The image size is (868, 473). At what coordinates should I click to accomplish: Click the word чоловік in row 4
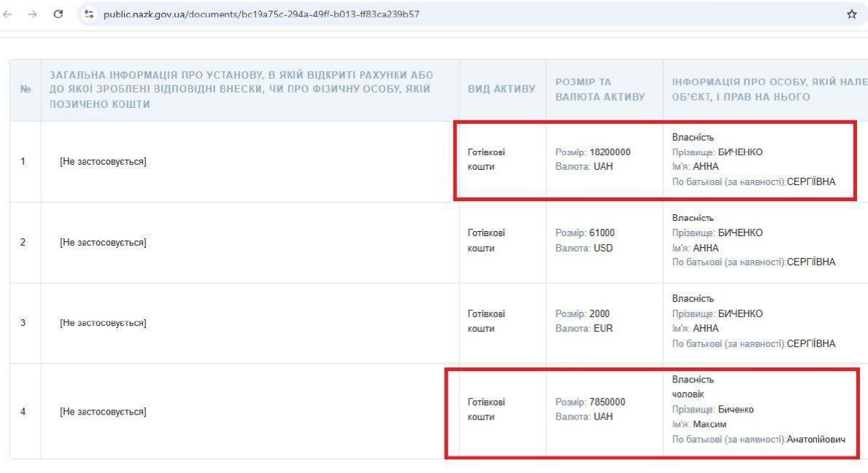[688, 394]
